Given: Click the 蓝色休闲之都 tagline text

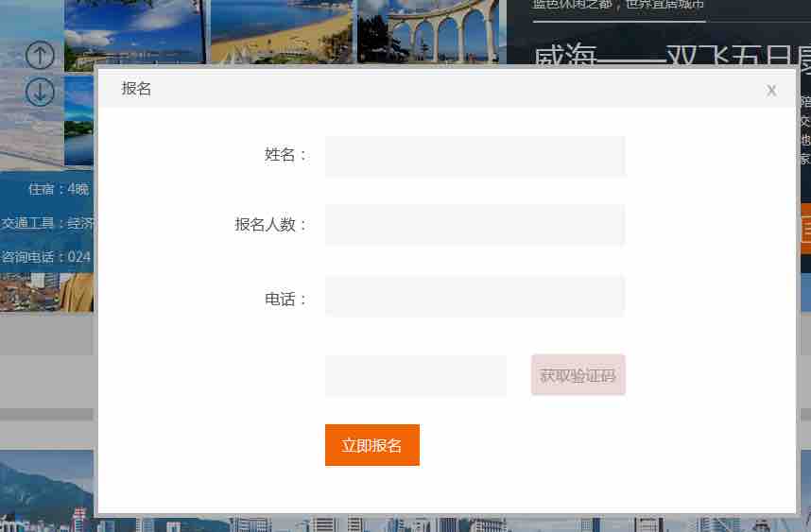Looking at the screenshot, I should pyautogui.click(x=618, y=6).
